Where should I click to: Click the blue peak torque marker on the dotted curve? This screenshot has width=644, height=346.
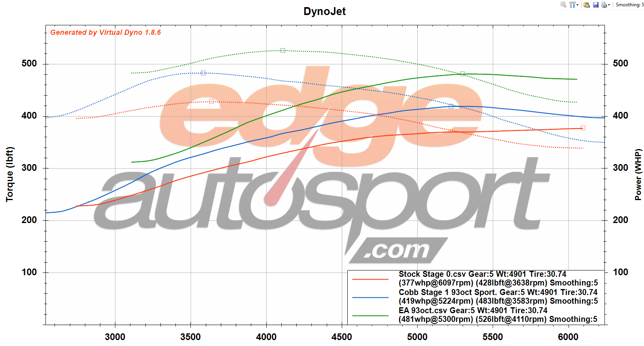pos(203,73)
